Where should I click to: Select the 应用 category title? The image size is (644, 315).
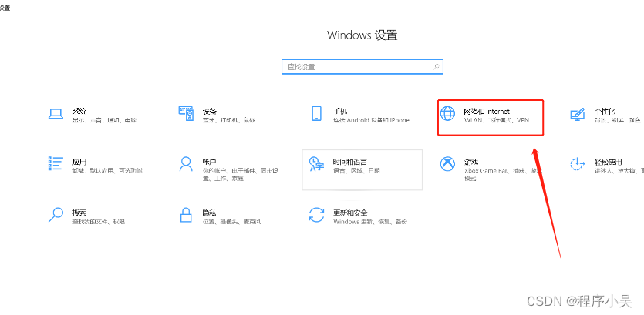(79, 162)
